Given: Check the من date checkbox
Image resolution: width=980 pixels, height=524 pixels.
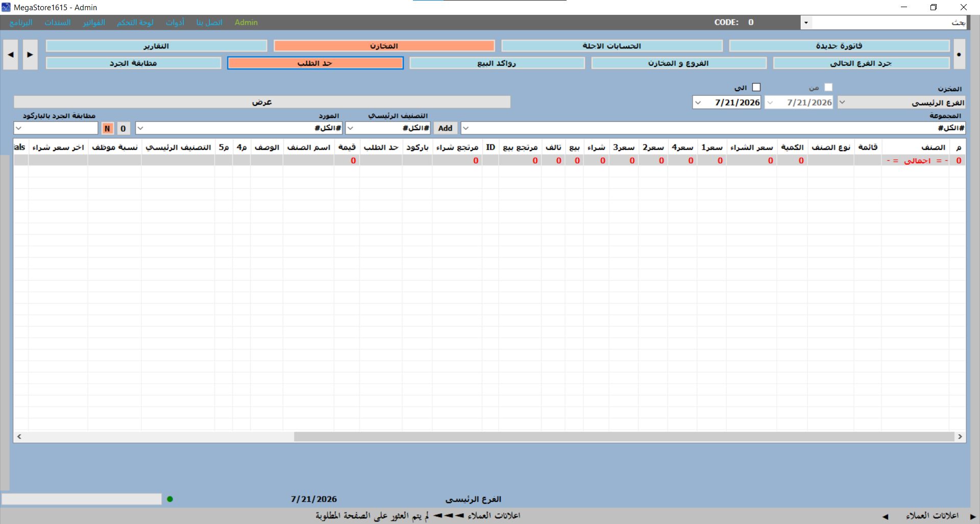Looking at the screenshot, I should [x=828, y=87].
